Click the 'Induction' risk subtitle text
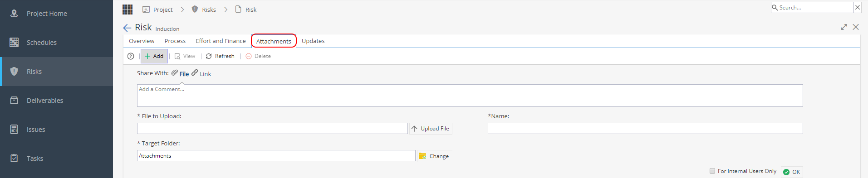This screenshot has height=178, width=868. pos(167,29)
